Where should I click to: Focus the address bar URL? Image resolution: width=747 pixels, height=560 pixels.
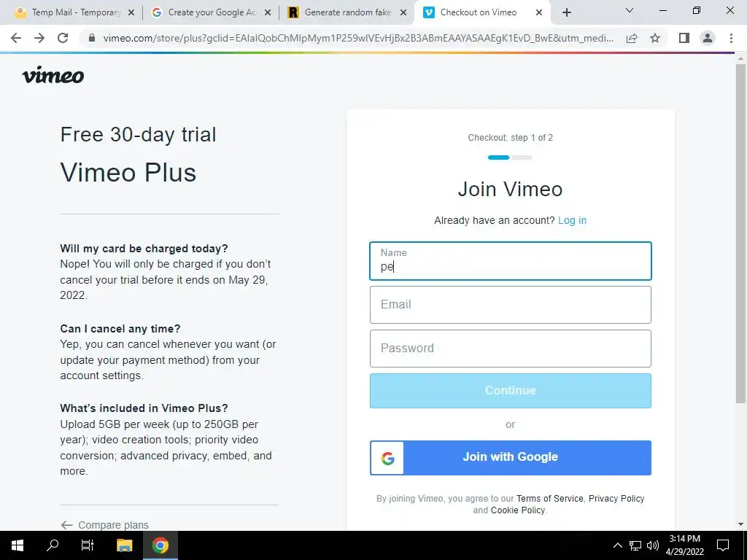pyautogui.click(x=358, y=38)
